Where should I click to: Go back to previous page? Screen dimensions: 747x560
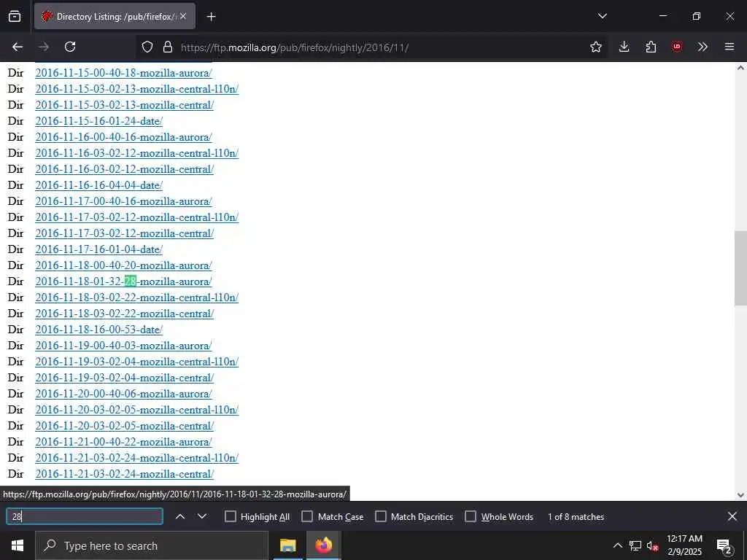point(18,47)
